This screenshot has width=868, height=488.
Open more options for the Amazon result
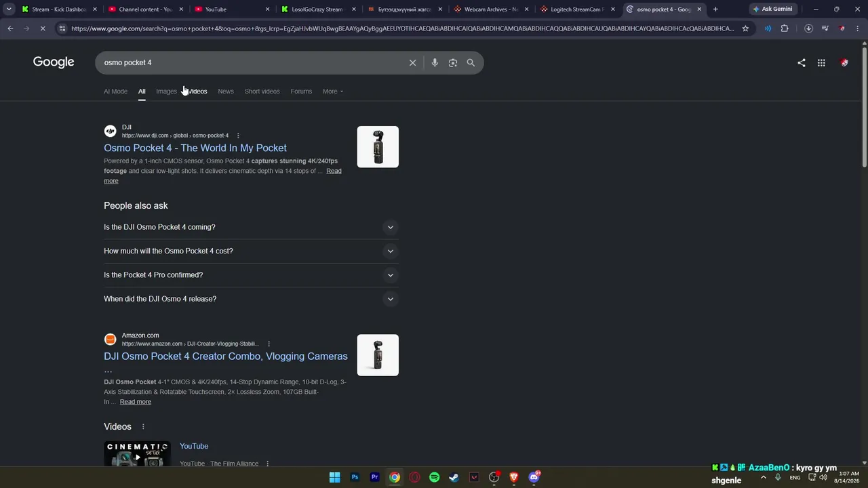(269, 344)
